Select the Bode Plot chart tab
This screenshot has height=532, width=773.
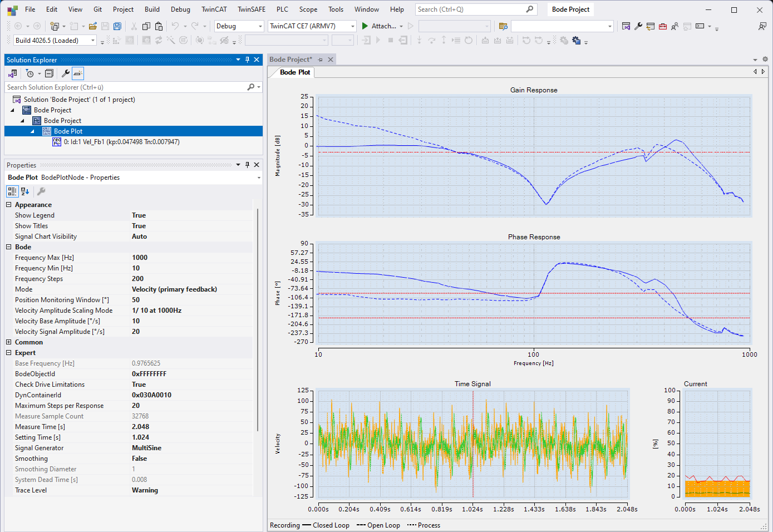[x=295, y=72]
